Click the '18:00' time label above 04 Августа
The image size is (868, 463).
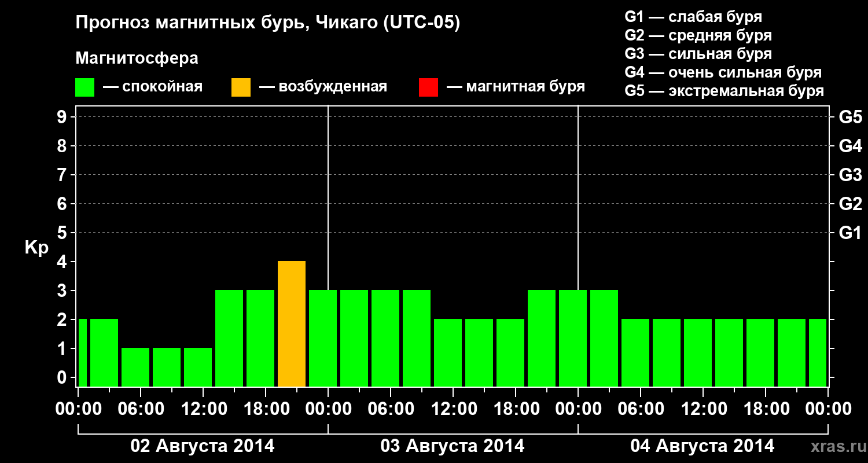click(766, 409)
